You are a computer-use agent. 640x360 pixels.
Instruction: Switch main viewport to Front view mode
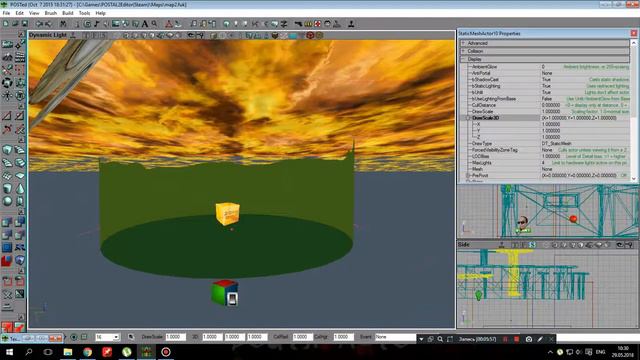point(95,36)
